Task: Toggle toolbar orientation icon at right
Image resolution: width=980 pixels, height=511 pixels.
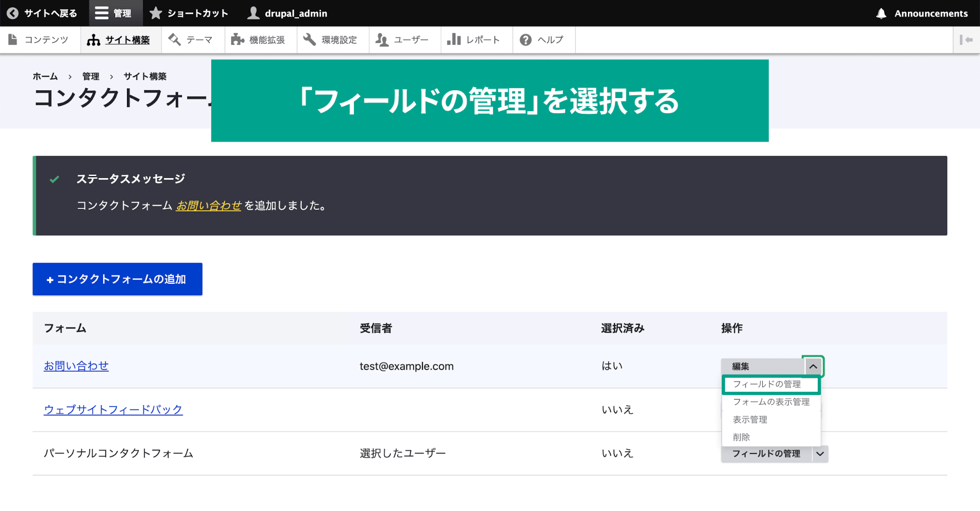Action: coord(966,40)
